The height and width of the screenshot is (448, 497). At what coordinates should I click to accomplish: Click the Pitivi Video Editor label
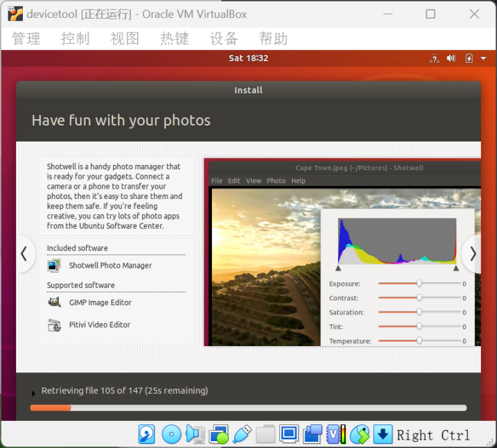[100, 325]
